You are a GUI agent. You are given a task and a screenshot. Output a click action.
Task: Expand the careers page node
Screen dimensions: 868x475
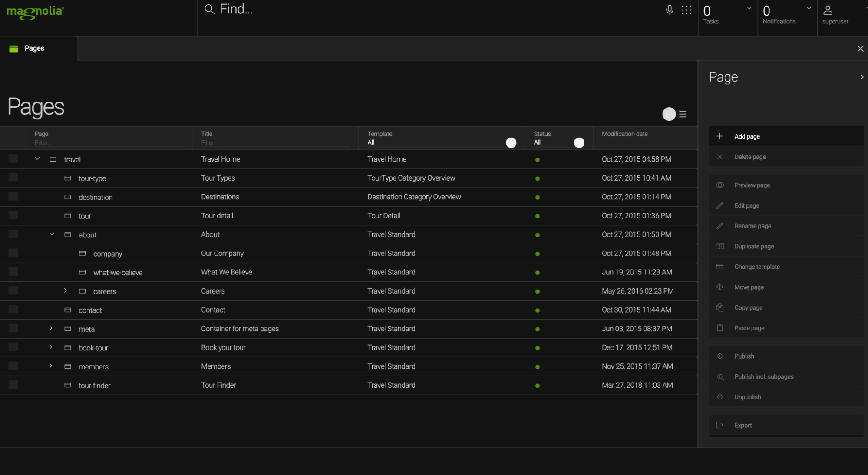[66, 290]
